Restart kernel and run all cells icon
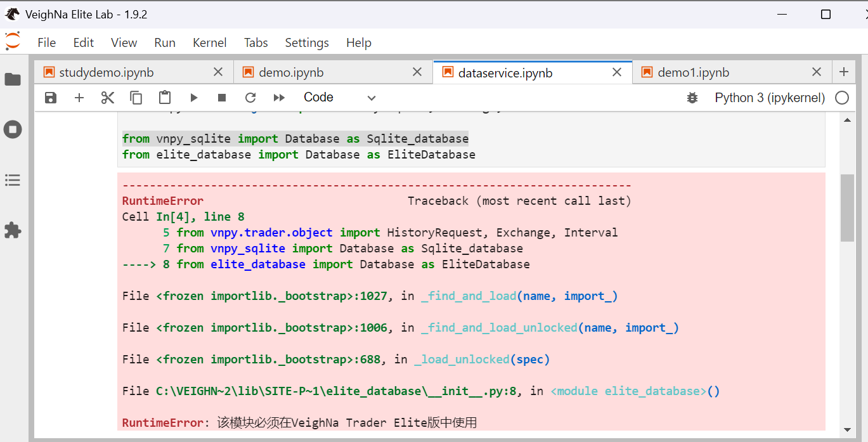This screenshot has width=868, height=442. tap(279, 98)
